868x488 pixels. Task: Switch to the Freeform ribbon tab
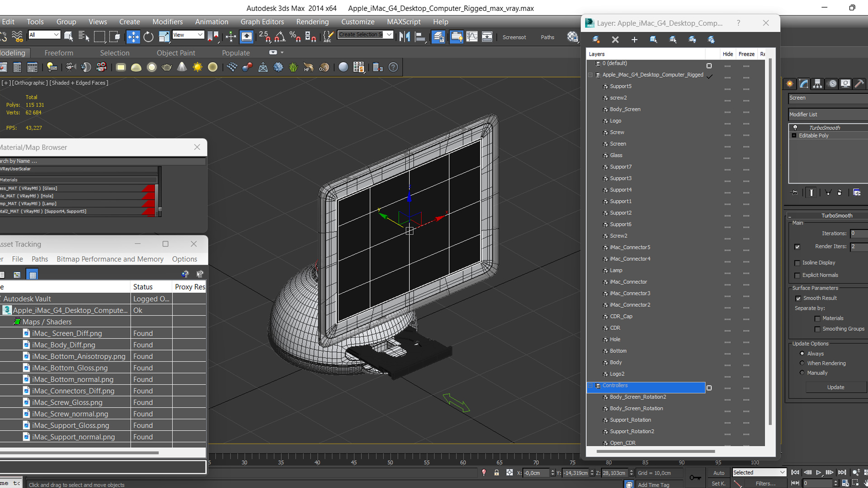coord(59,53)
